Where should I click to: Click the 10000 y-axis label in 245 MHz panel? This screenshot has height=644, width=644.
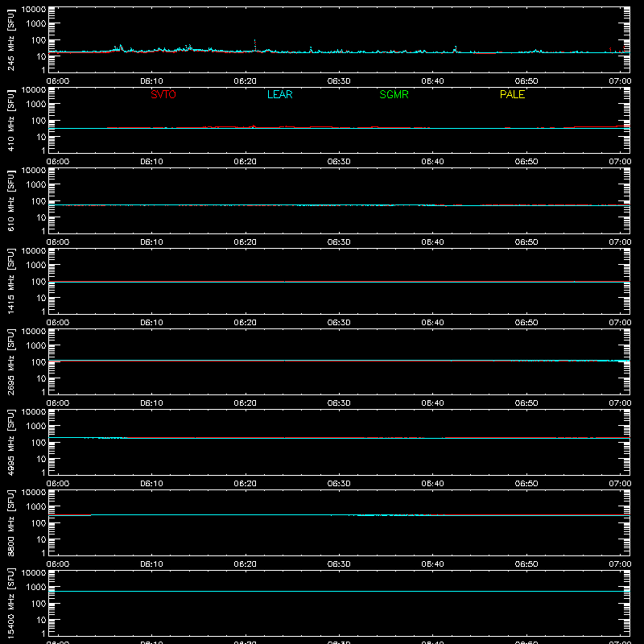point(34,10)
